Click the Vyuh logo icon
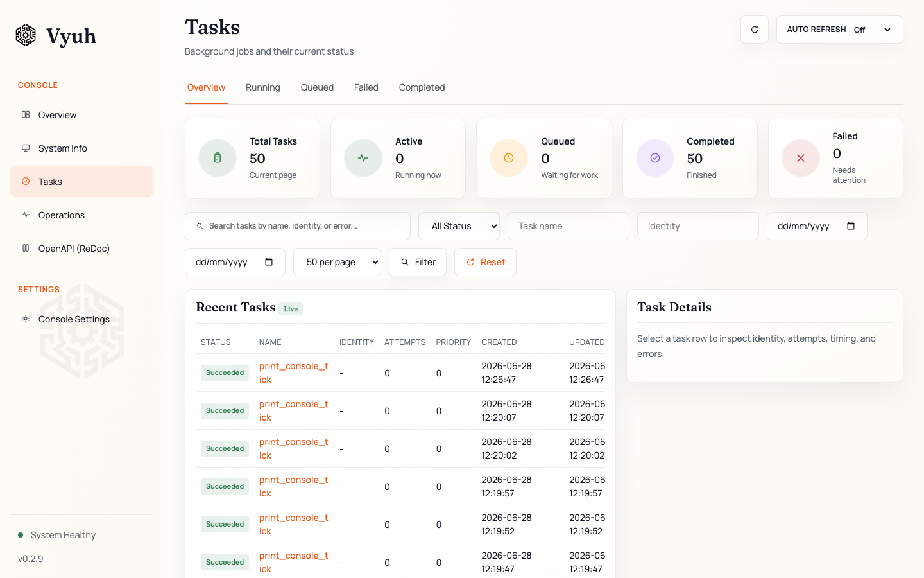This screenshot has height=578, width=924. (26, 35)
